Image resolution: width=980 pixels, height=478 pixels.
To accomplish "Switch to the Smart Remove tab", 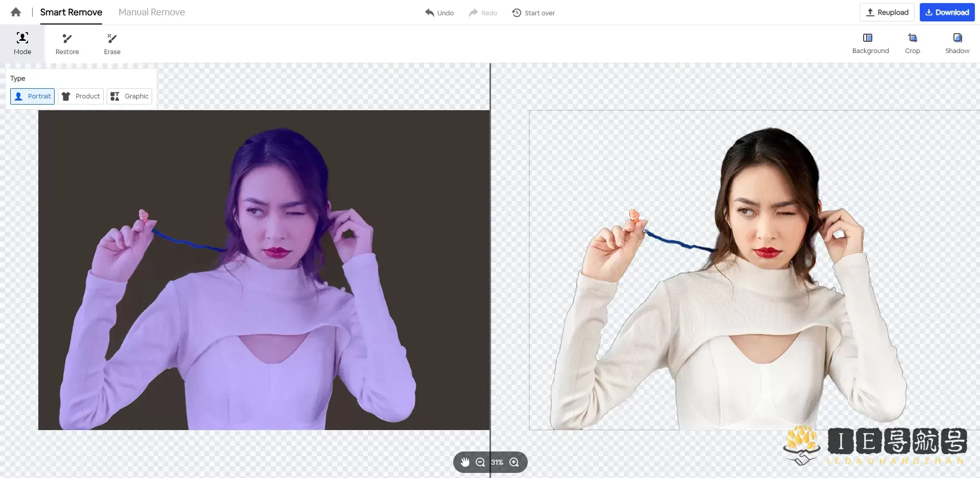I will [71, 12].
